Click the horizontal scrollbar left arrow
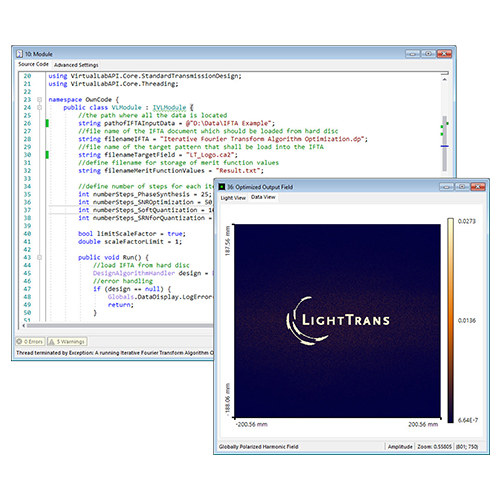Screen dimensions: 500x500 [23, 325]
